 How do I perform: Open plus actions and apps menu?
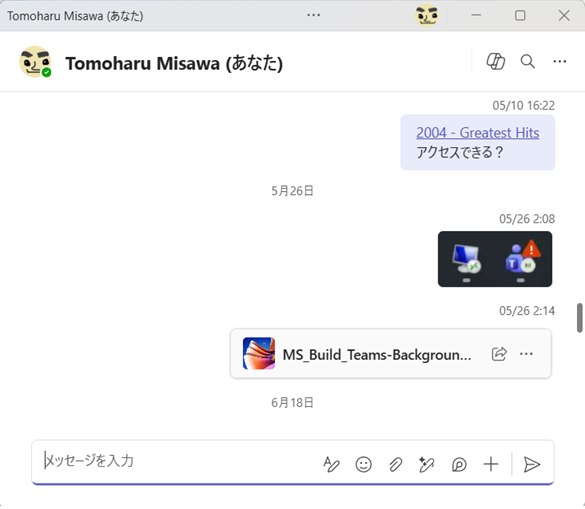tap(491, 464)
